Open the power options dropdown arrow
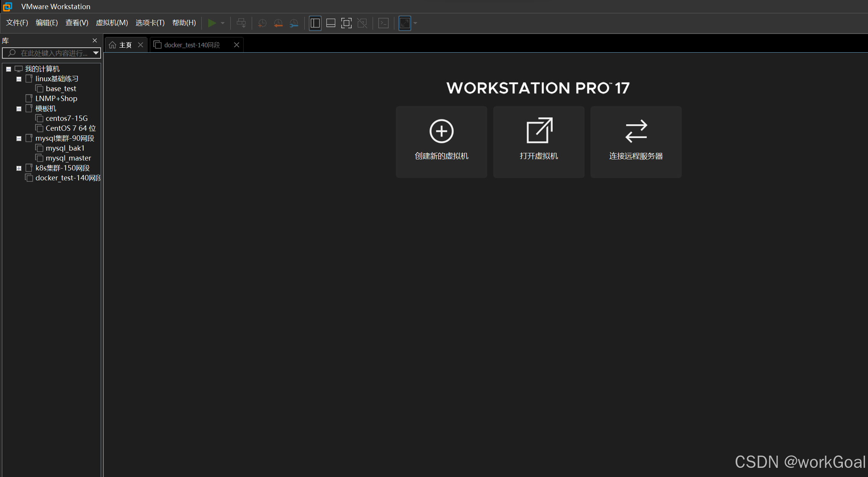The height and width of the screenshot is (477, 868). (223, 23)
